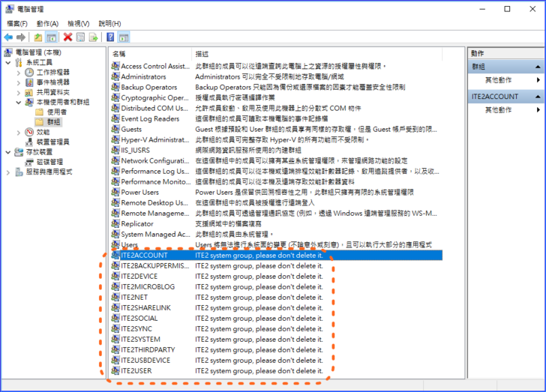546x392 pixels.
Task: Click the 效能 tree icon
Action: pyautogui.click(x=29, y=132)
